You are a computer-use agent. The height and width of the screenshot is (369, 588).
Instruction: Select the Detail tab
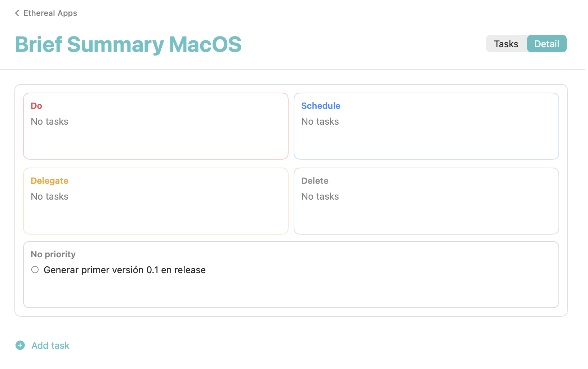tap(547, 44)
